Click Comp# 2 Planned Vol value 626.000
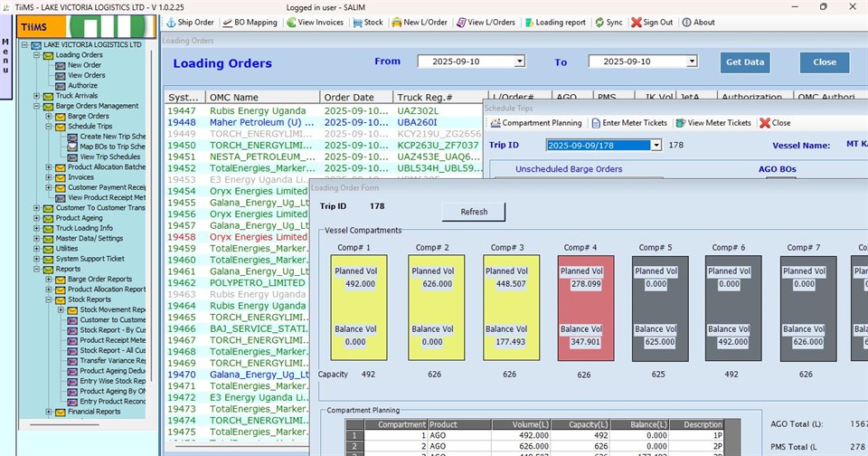The width and height of the screenshot is (868, 456). 438,284
